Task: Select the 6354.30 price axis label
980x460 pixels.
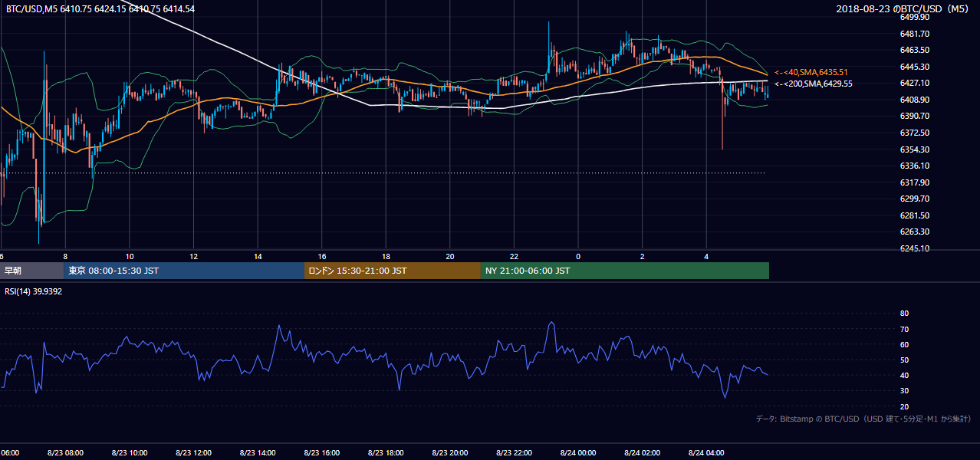Action: pos(914,149)
